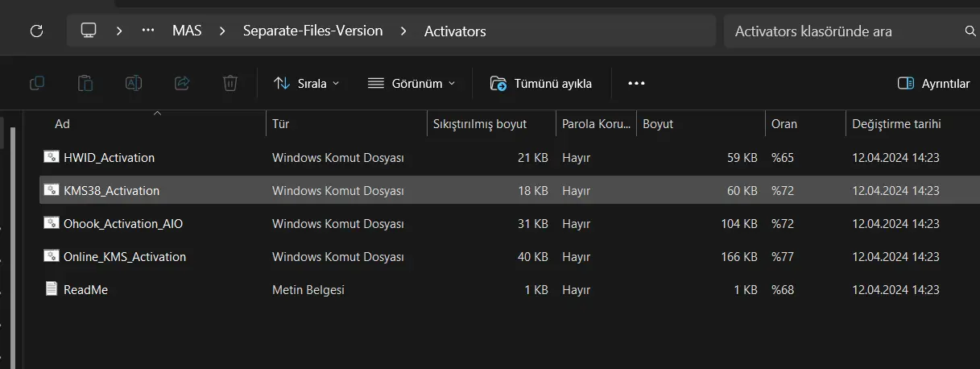Click the sort arrow above the Ad column
The height and width of the screenshot is (369, 980).
coord(157,114)
